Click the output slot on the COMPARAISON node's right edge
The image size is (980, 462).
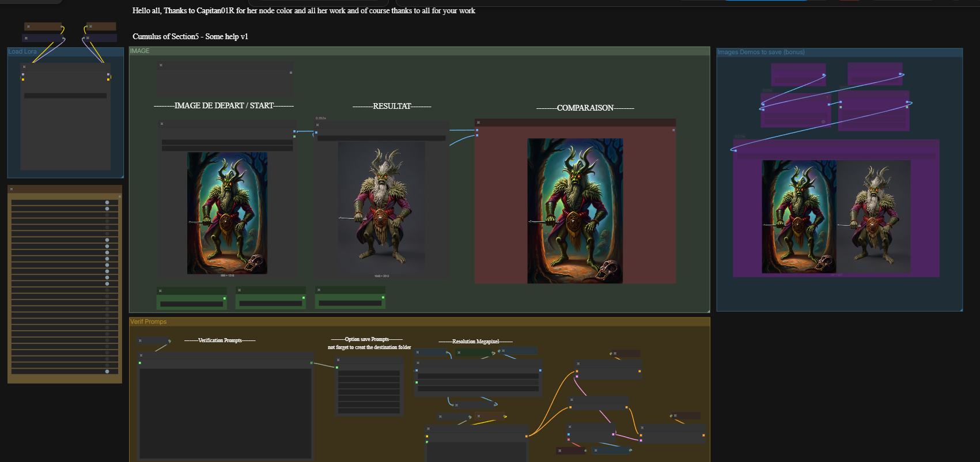pyautogui.click(x=673, y=130)
